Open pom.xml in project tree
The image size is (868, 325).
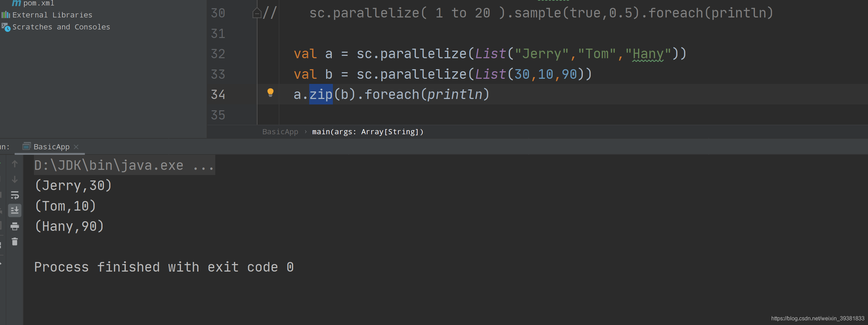[x=33, y=3]
